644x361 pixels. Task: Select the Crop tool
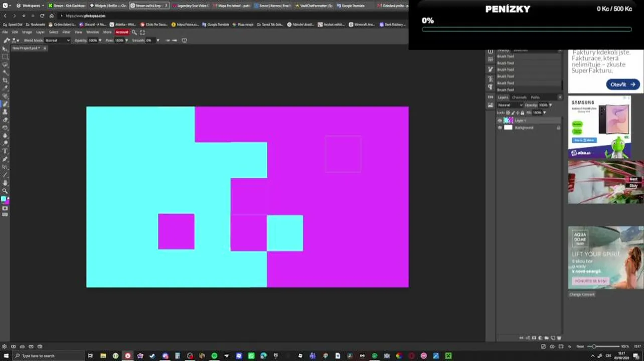click(5, 80)
